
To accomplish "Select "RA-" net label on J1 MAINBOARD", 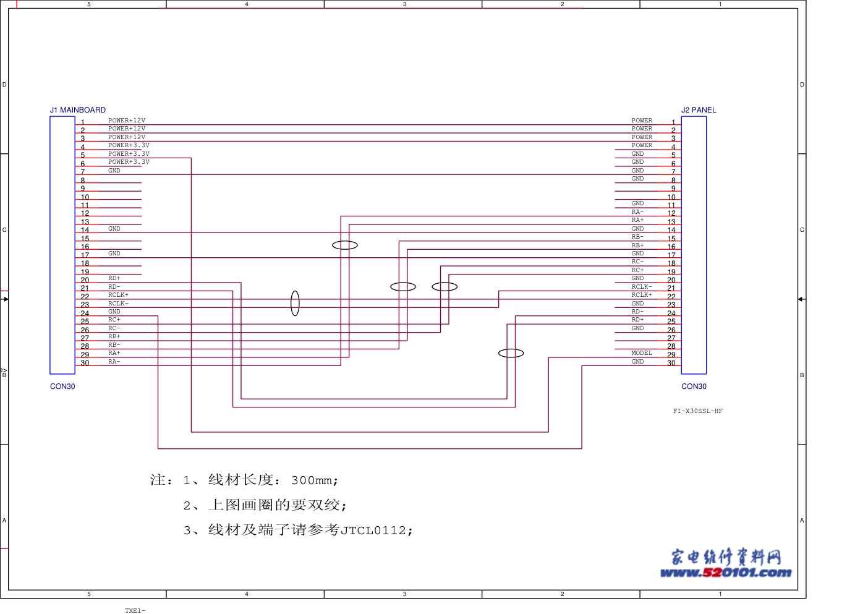I will pyautogui.click(x=114, y=362).
